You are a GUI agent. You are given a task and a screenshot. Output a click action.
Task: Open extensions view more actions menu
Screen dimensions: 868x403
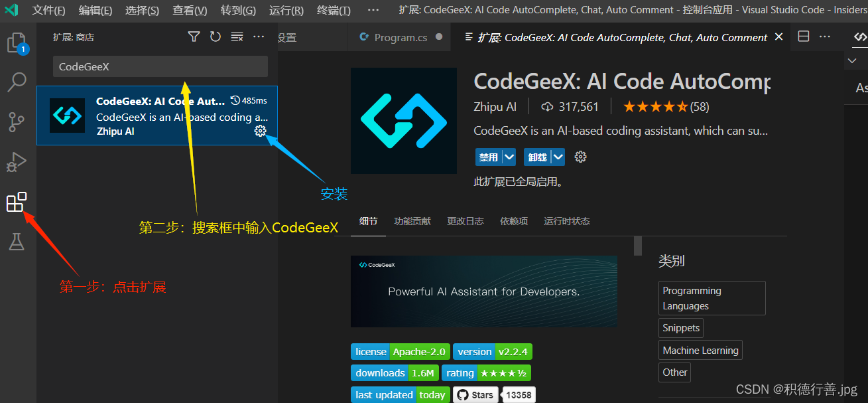pos(259,37)
